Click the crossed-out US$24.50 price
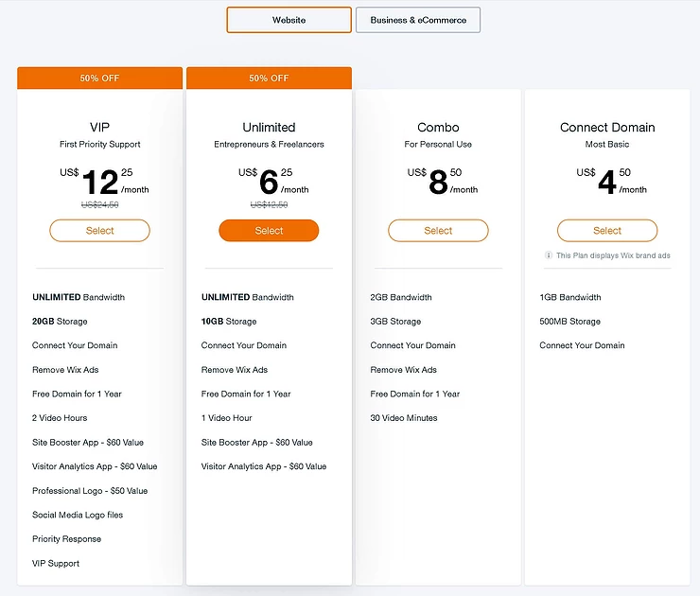 (x=99, y=204)
